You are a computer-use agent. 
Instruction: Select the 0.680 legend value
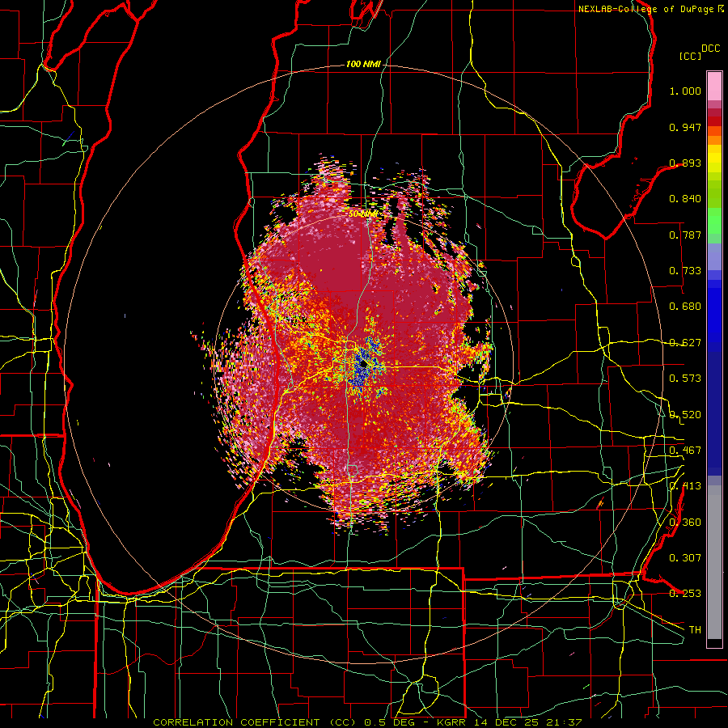[685, 307]
